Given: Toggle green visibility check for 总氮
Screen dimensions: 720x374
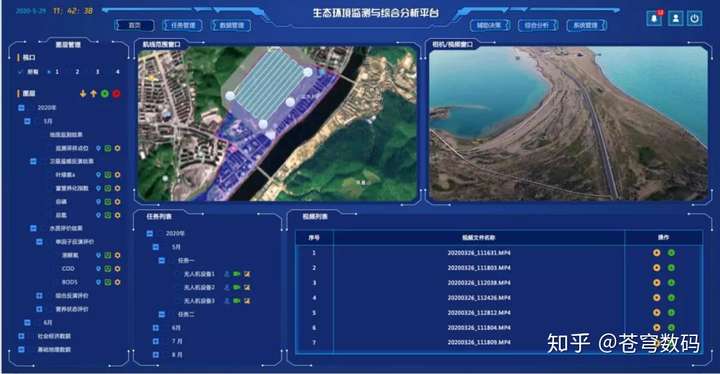Looking at the screenshot, I should [108, 215].
